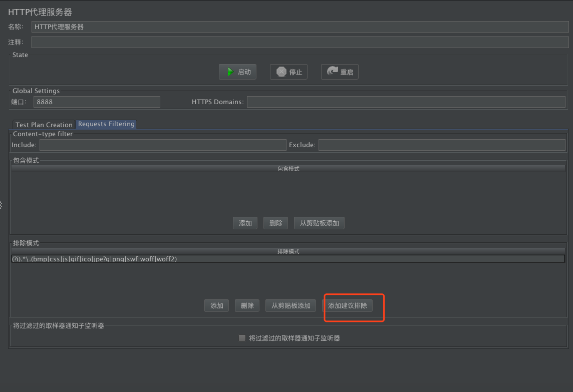Viewport: 573px width, 392px height.
Task: Click the HTTPS Domains input field
Action: 406,102
